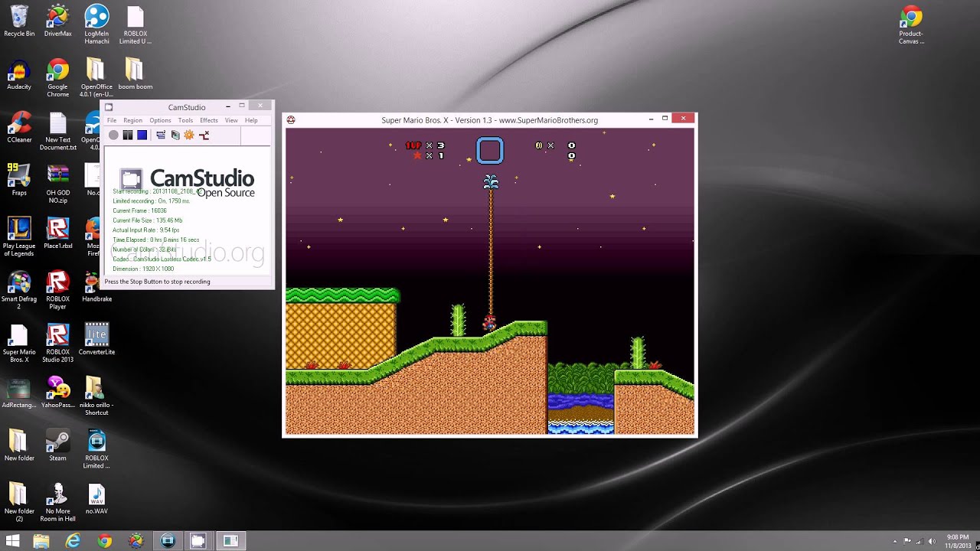The height and width of the screenshot is (551, 980).
Task: Select the New folder (2) desktop folder
Action: 19,502
